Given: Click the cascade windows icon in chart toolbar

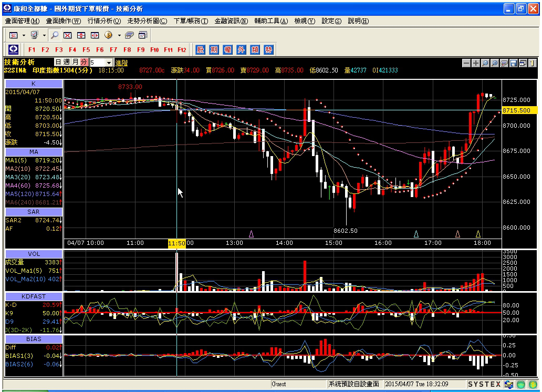Looking at the screenshot, I should click(523, 63).
